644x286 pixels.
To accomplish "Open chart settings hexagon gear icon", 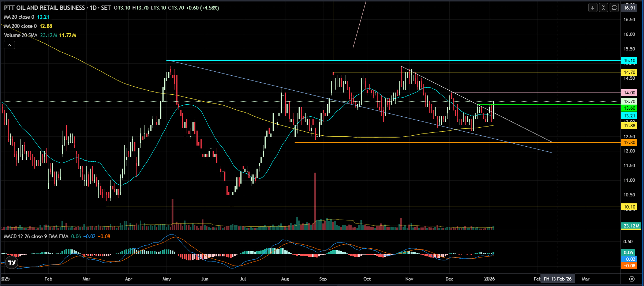I will coord(632,279).
